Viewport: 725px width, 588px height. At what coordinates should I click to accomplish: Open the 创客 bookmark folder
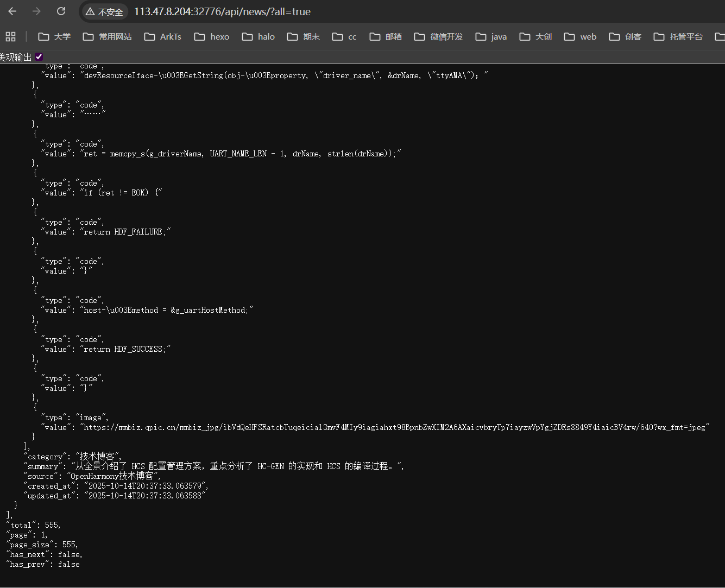click(x=625, y=36)
